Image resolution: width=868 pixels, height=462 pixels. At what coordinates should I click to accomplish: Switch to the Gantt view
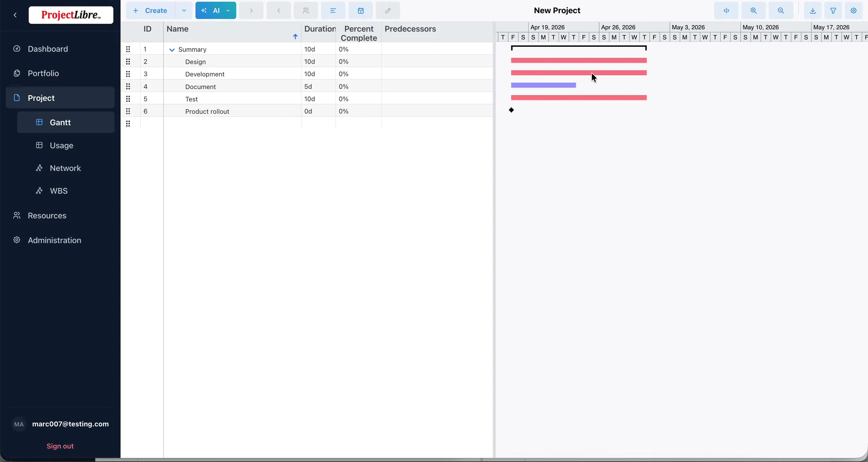(66, 122)
